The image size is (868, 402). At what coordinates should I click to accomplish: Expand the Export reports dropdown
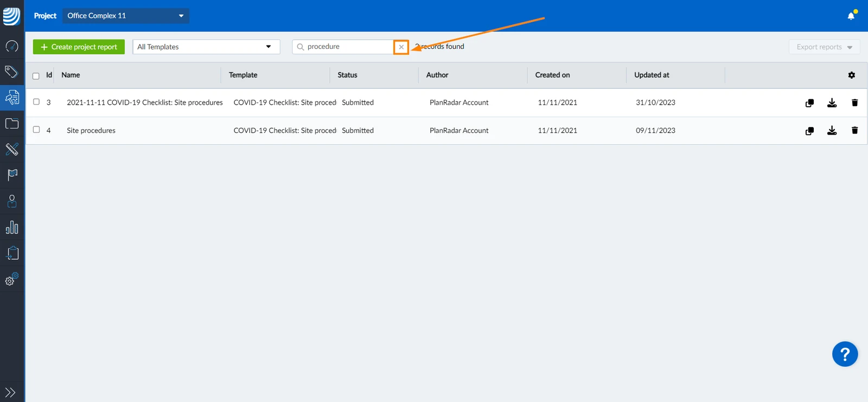pyautogui.click(x=824, y=47)
